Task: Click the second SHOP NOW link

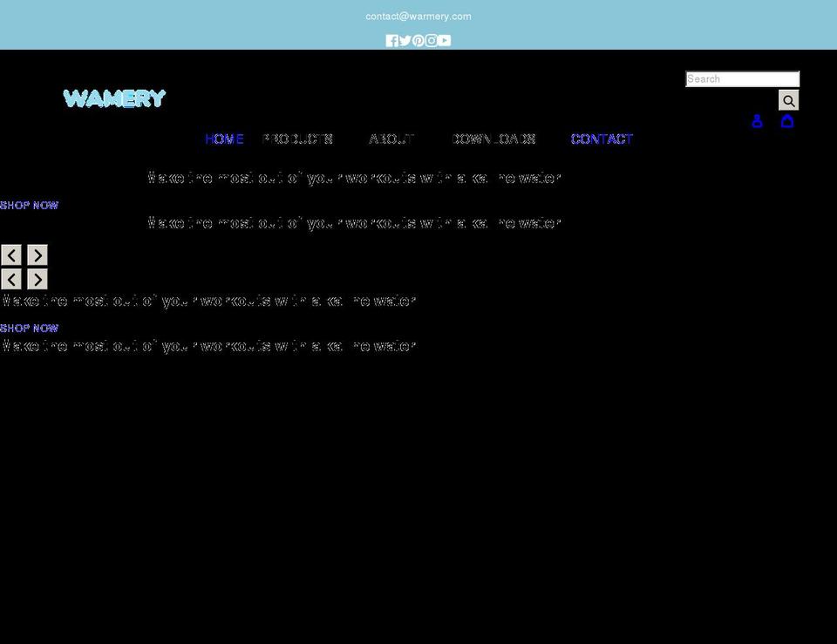Action: point(29,329)
